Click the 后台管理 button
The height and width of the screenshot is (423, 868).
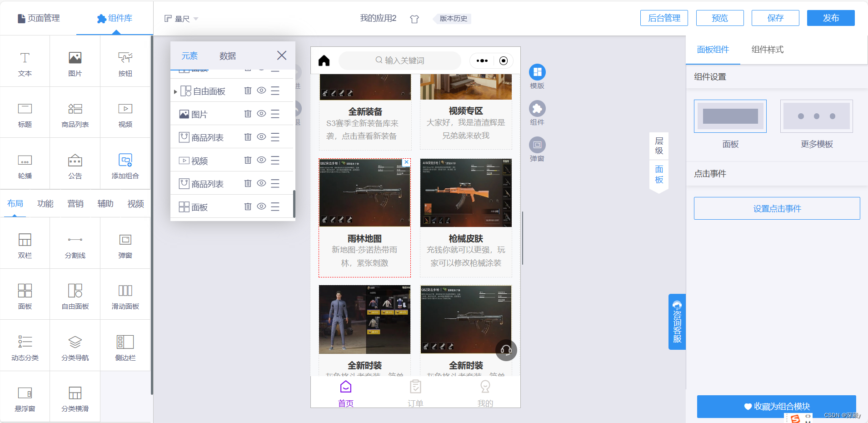click(664, 18)
